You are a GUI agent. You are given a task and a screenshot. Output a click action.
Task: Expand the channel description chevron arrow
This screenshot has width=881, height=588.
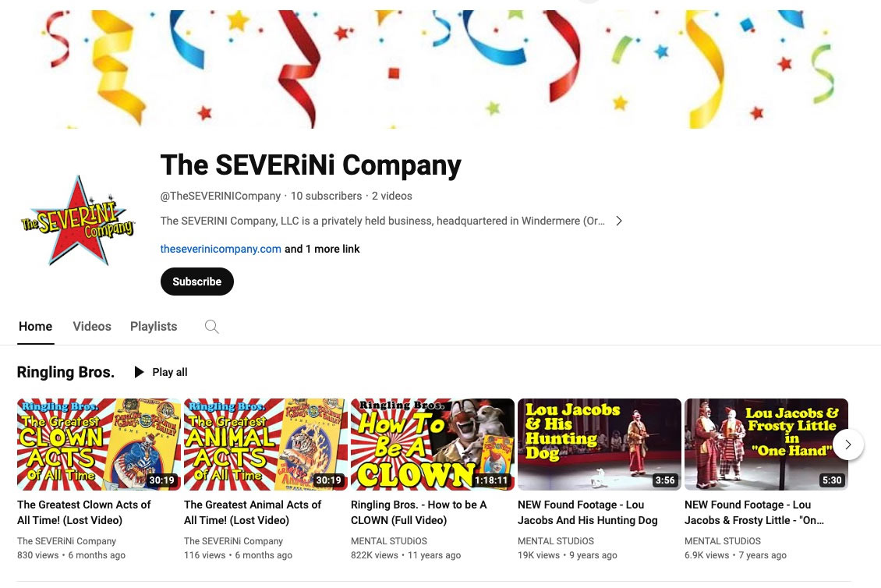618,221
